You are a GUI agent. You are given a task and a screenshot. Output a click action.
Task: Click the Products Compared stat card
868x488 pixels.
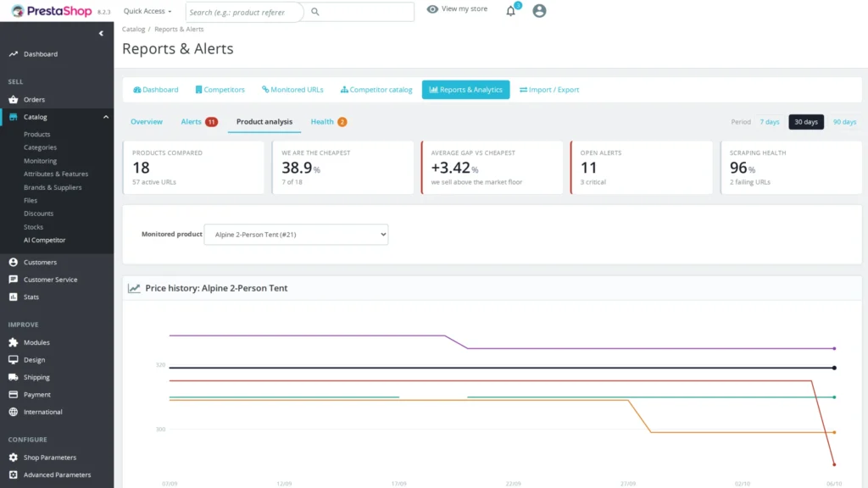coord(193,168)
